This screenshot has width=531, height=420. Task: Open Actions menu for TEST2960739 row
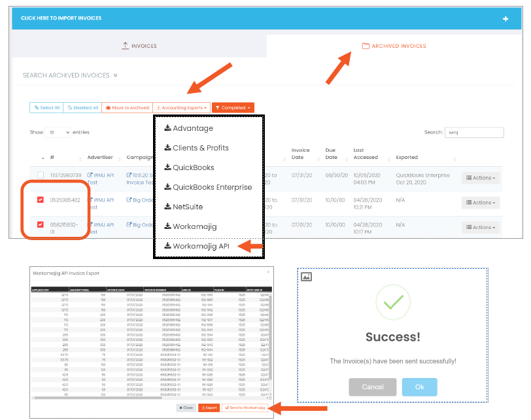coord(481,178)
